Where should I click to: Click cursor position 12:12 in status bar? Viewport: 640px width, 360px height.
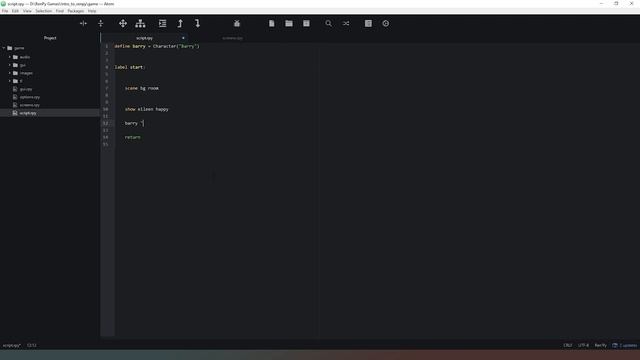32,345
